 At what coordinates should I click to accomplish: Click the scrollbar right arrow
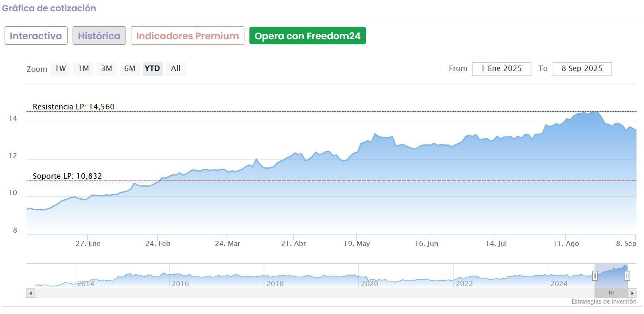pos(632,293)
